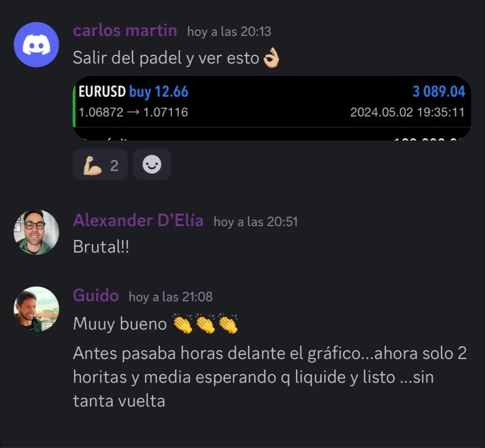Click the OK hand emoji in carlos's message
Image resolution: width=485 pixels, height=448 pixels.
(x=271, y=59)
